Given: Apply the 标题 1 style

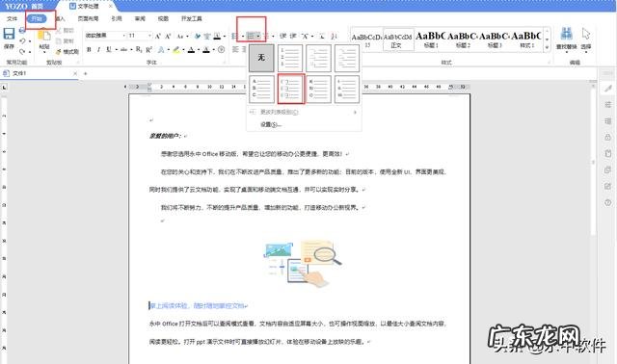Looking at the screenshot, I should [x=431, y=39].
